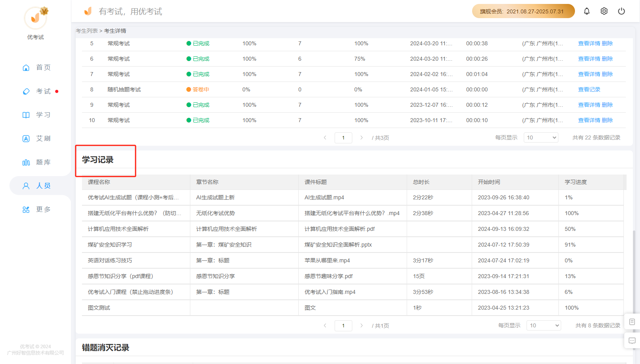View details for exam row 7
The height and width of the screenshot is (364, 640).
[589, 74]
